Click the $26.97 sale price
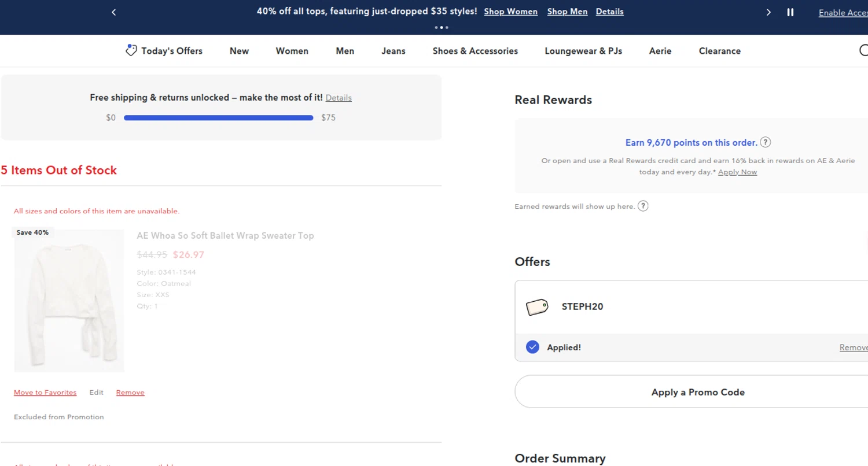The height and width of the screenshot is (466, 868). pos(189,254)
